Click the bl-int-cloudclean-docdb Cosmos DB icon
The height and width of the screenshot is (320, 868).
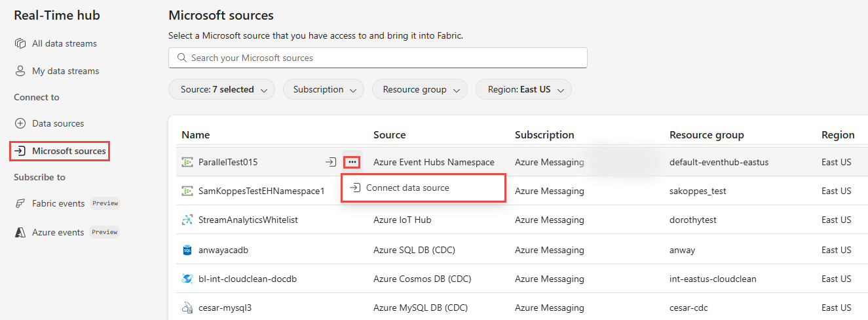pos(187,279)
